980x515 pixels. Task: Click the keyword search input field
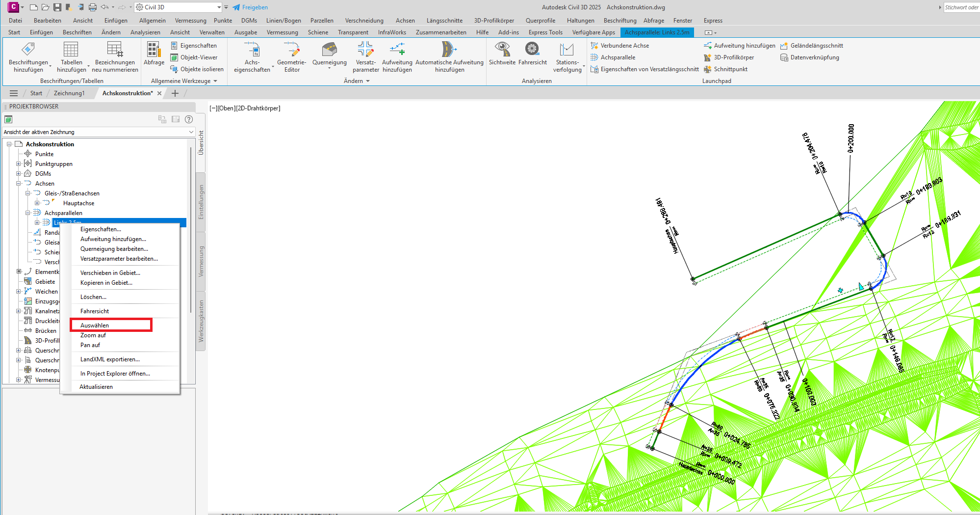(x=961, y=7)
